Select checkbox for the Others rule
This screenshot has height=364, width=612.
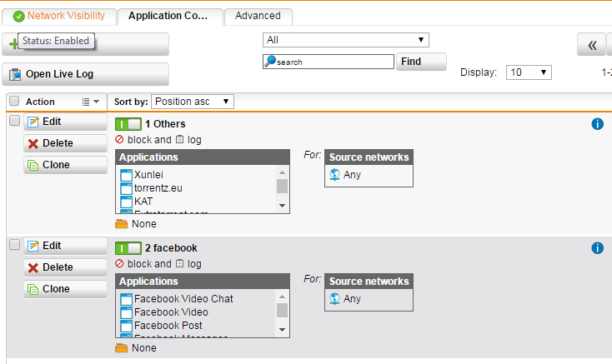click(14, 121)
